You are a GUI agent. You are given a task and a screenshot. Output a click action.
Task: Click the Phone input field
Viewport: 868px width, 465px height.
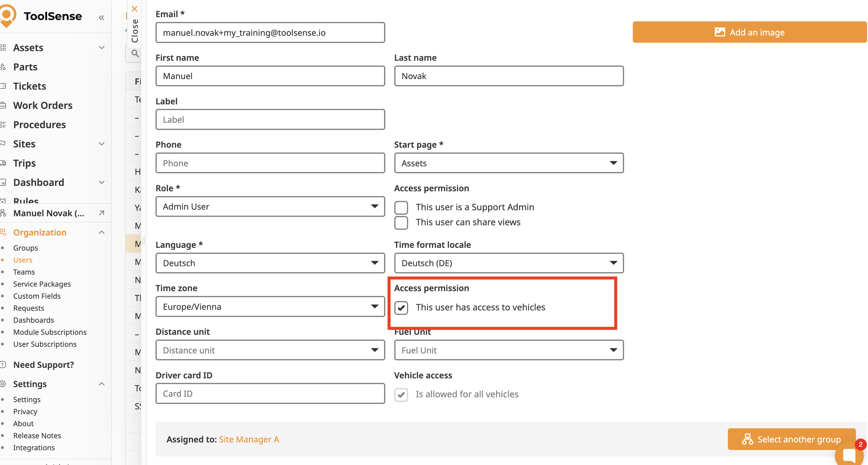(x=270, y=163)
